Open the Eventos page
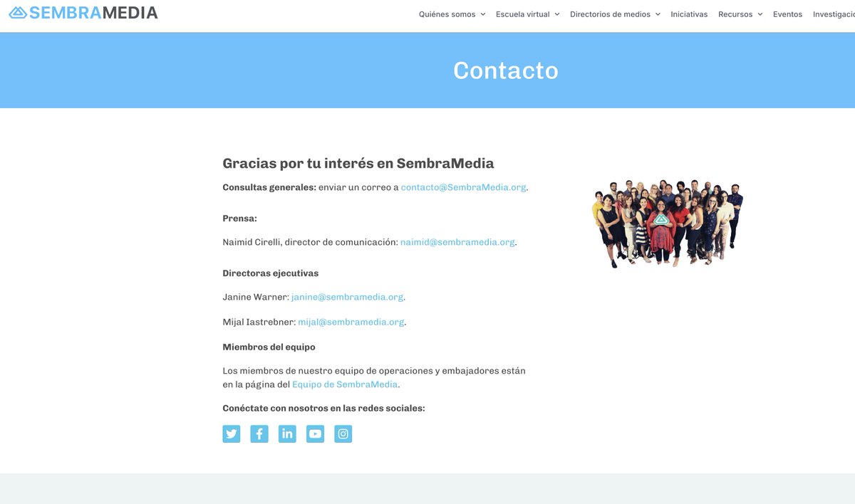This screenshot has width=855, height=504. click(787, 14)
